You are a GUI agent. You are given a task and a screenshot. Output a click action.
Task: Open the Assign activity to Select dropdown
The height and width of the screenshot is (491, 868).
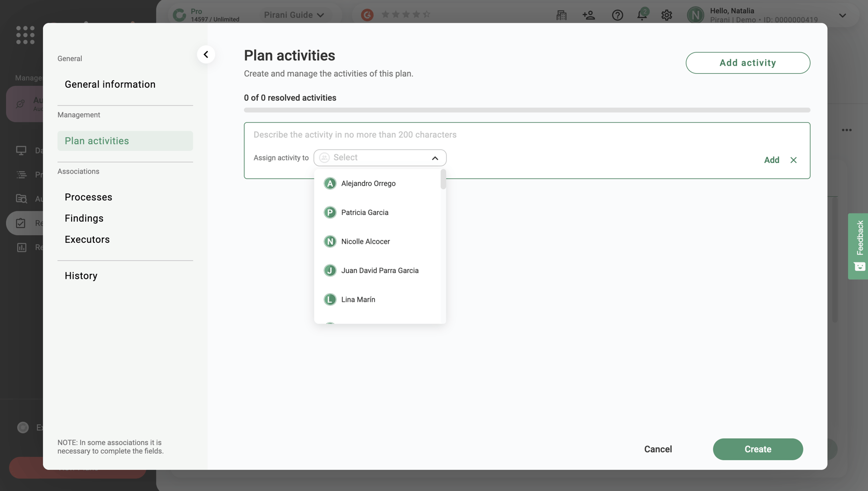pyautogui.click(x=379, y=157)
